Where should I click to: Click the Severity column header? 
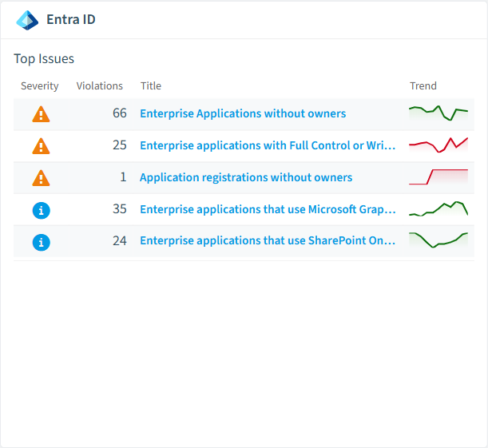pos(39,86)
